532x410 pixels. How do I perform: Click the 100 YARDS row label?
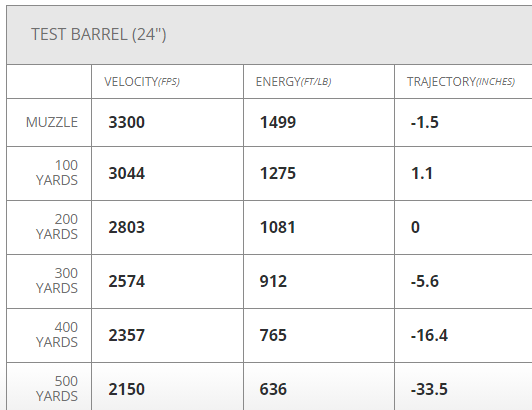coord(57,173)
